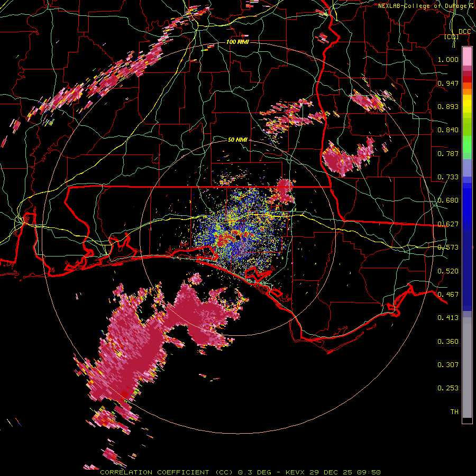This screenshot has height=476, width=476.
Task: Click the 0.893 color scale value
Action: [448, 106]
